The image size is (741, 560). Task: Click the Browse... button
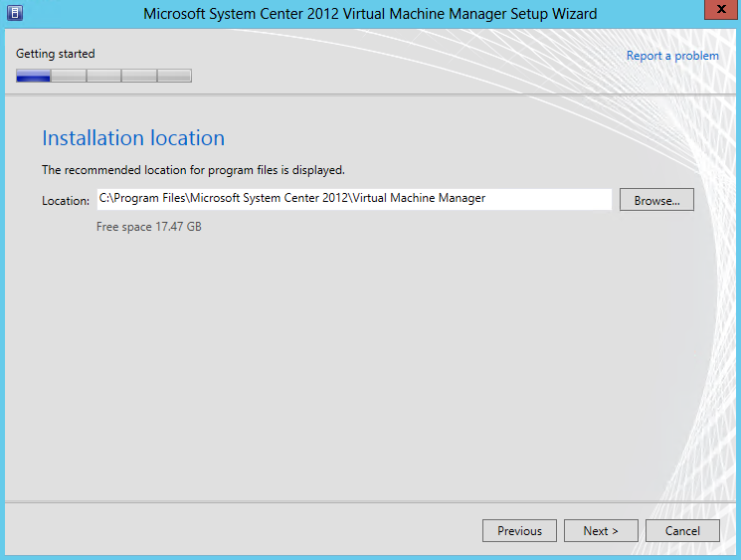pyautogui.click(x=656, y=200)
